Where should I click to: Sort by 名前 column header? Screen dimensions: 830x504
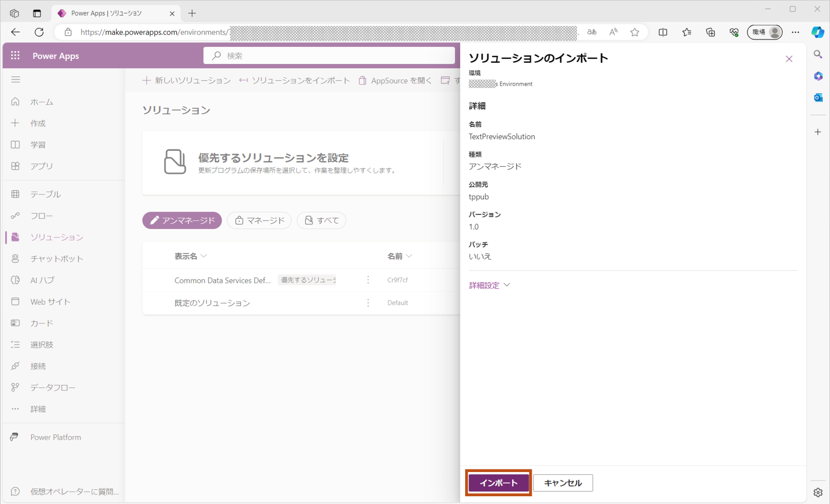tap(399, 256)
